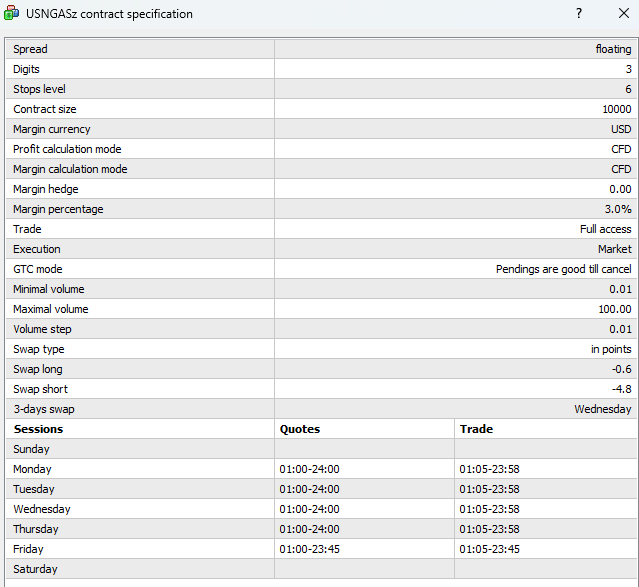The width and height of the screenshot is (639, 587).
Task: Click Wednesday quotes time 01:00-24:00
Action: point(309,509)
